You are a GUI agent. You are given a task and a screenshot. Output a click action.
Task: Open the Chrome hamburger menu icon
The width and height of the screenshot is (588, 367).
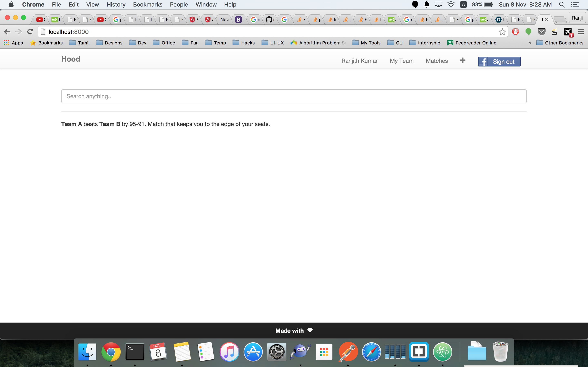click(x=581, y=32)
